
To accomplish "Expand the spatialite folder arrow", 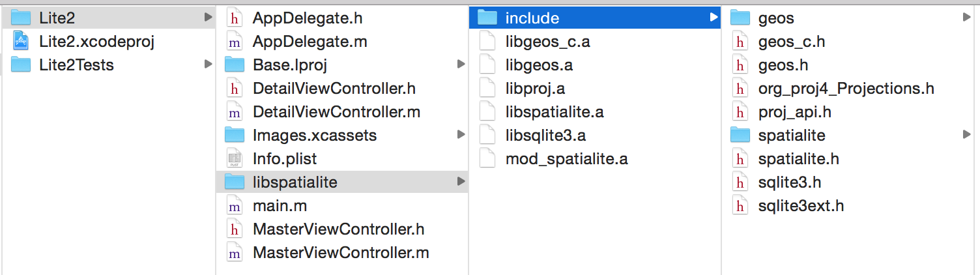I will 967,135.
